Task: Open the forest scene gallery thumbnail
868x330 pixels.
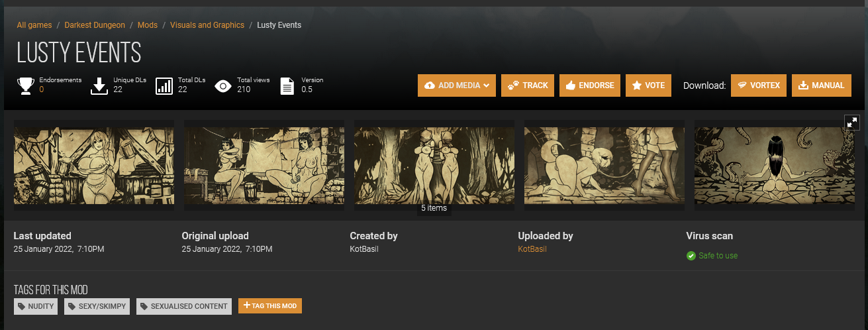Action: [x=434, y=166]
